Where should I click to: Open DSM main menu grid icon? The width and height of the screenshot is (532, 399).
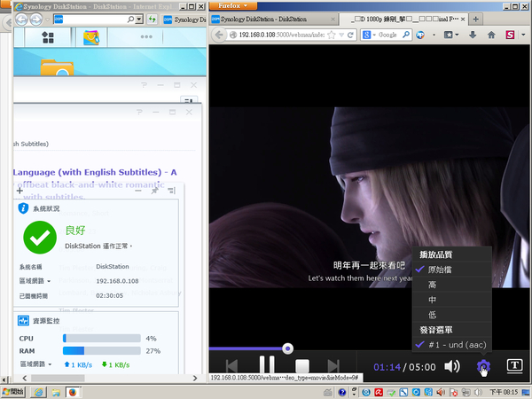tap(47, 37)
